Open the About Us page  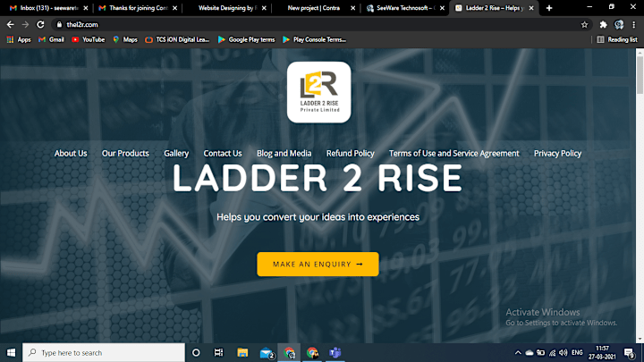[x=71, y=154]
